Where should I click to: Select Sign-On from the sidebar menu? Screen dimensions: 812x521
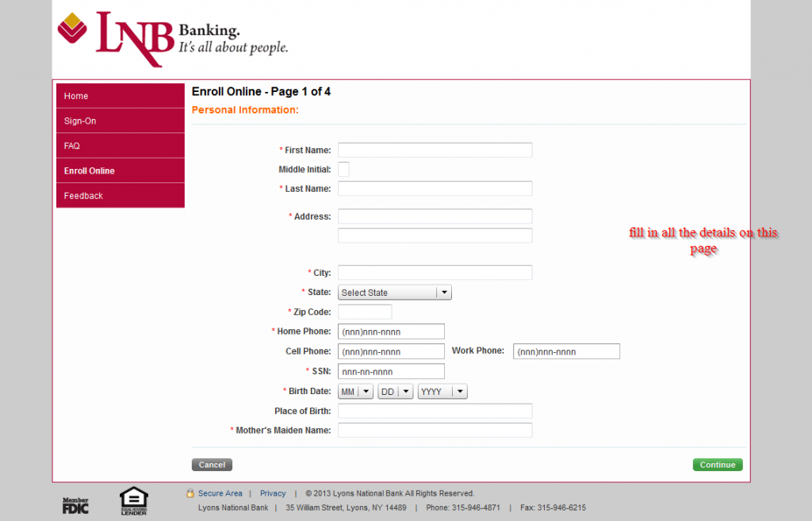[x=120, y=121]
